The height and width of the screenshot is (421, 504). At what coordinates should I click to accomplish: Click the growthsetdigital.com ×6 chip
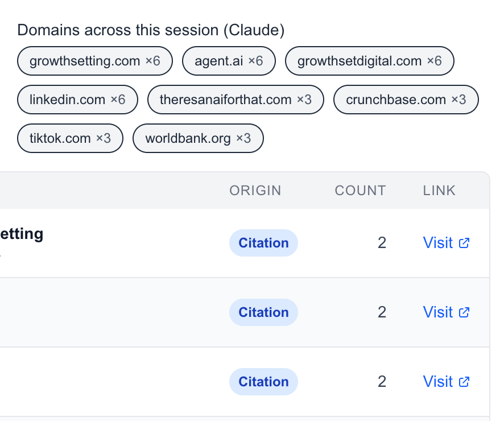pos(369,61)
